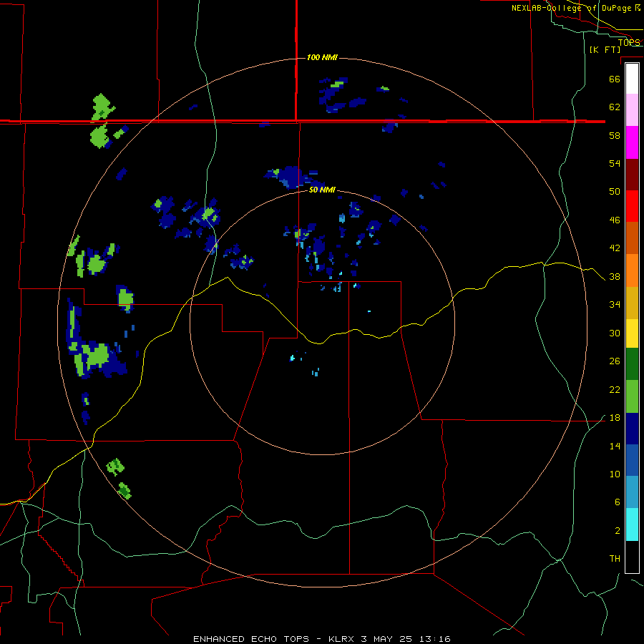Click the 26 legend value

[x=615, y=361]
